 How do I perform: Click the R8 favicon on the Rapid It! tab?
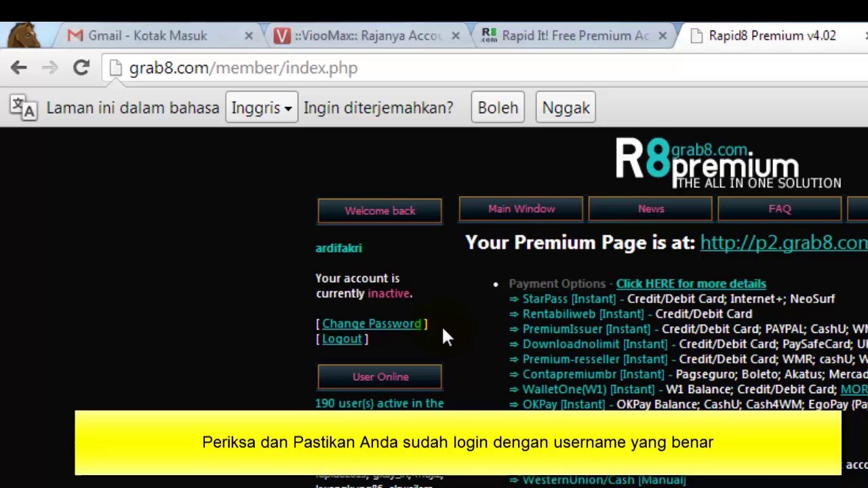click(489, 36)
